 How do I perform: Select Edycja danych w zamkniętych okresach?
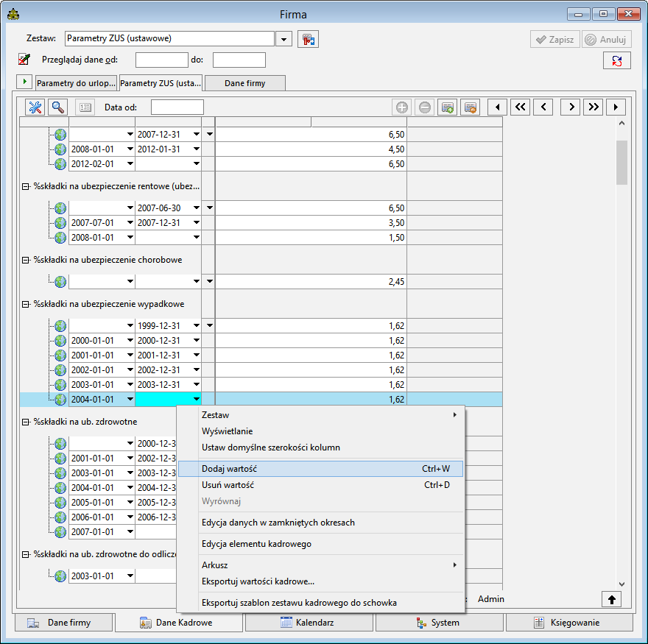point(320,523)
